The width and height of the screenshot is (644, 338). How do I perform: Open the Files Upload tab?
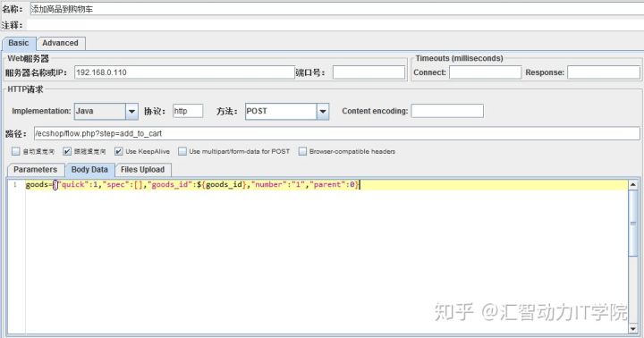click(x=142, y=170)
